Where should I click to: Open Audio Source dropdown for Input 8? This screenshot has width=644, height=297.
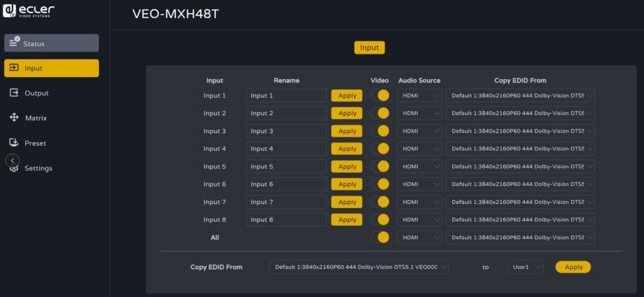419,220
